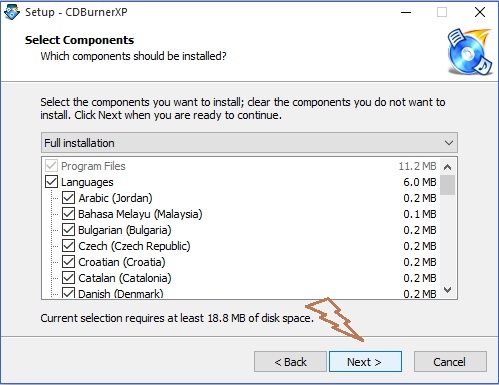Uncheck Arabic (Jordan) language
Screen dimensions: 499x385
point(68,198)
